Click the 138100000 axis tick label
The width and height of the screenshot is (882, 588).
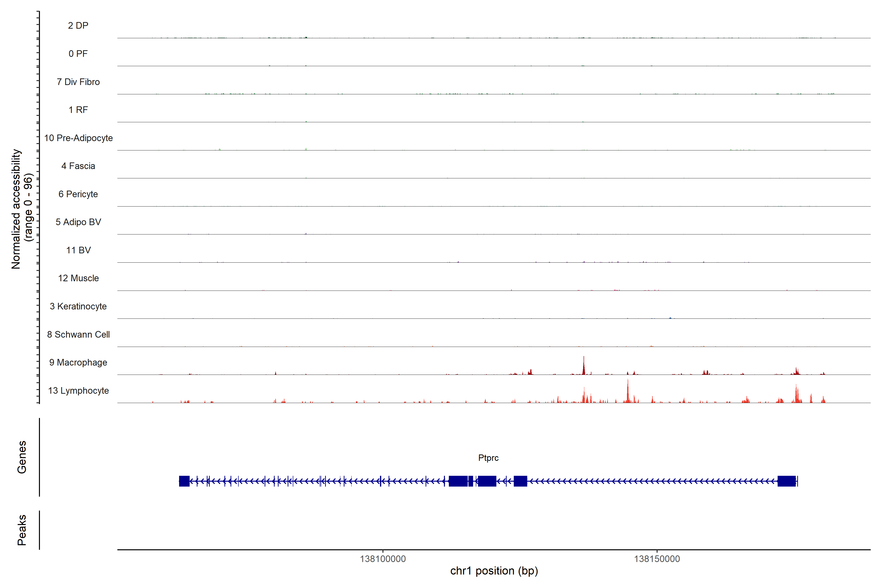click(382, 559)
